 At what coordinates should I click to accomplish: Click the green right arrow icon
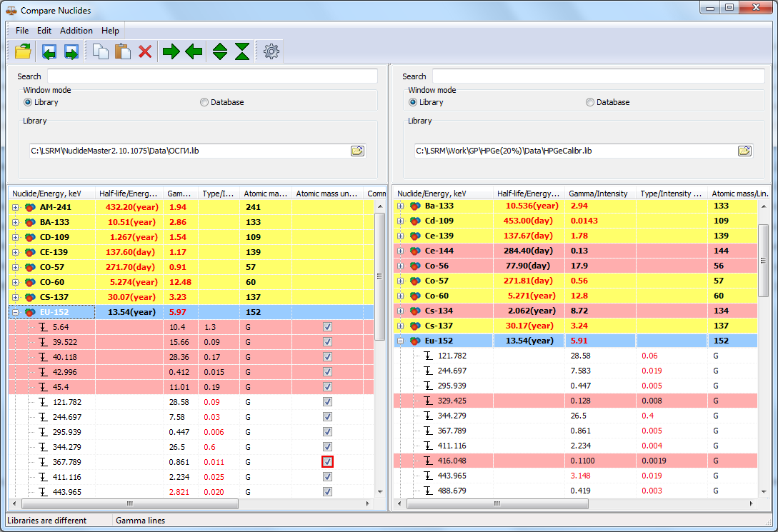[171, 51]
